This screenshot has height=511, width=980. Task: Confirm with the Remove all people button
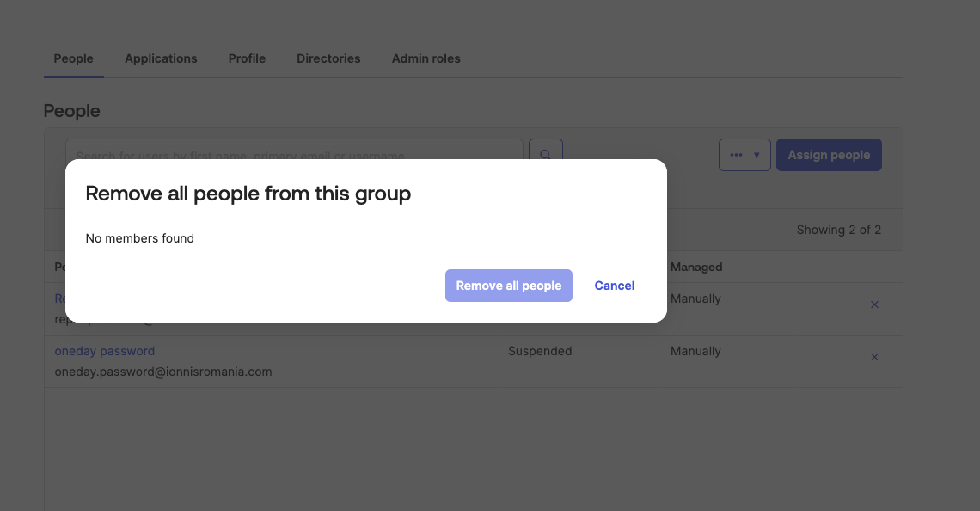click(x=508, y=285)
